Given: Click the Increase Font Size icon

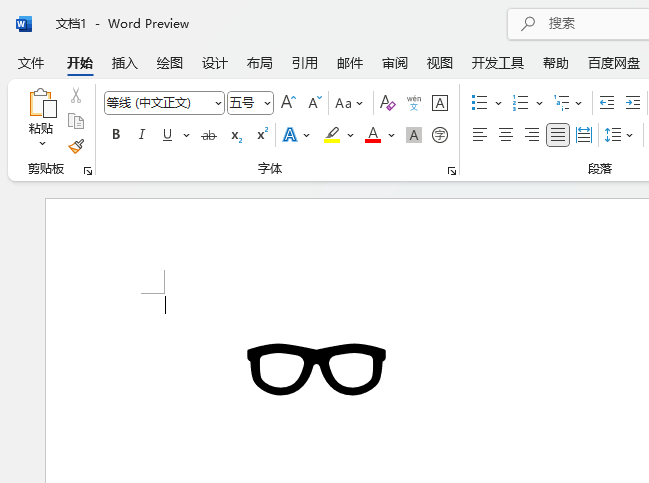Looking at the screenshot, I should [x=288, y=103].
